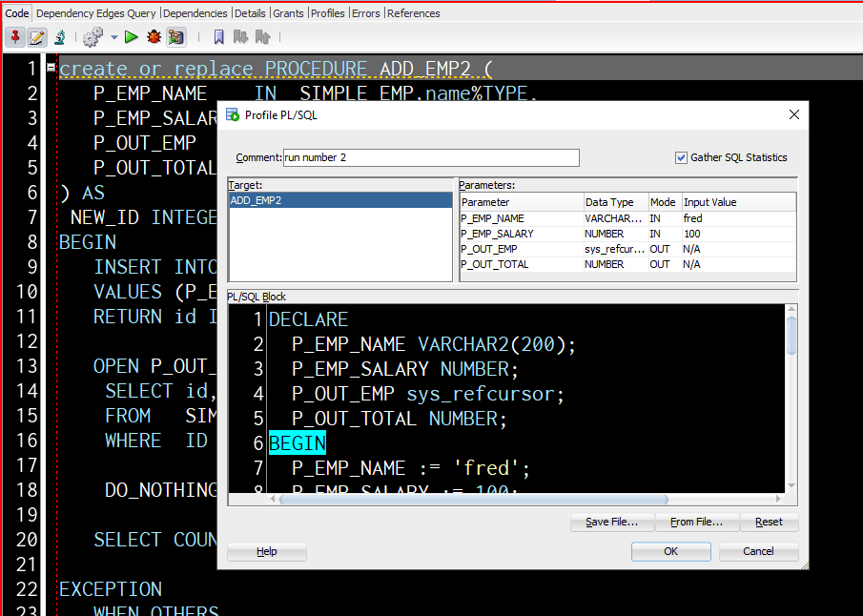Click the Parameter column header

[x=522, y=202]
